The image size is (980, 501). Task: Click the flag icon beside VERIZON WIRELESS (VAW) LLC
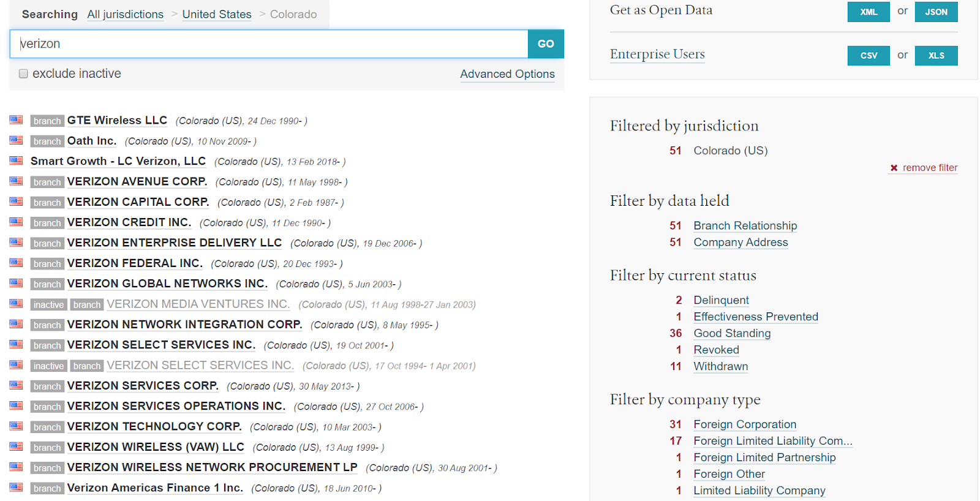click(x=16, y=446)
